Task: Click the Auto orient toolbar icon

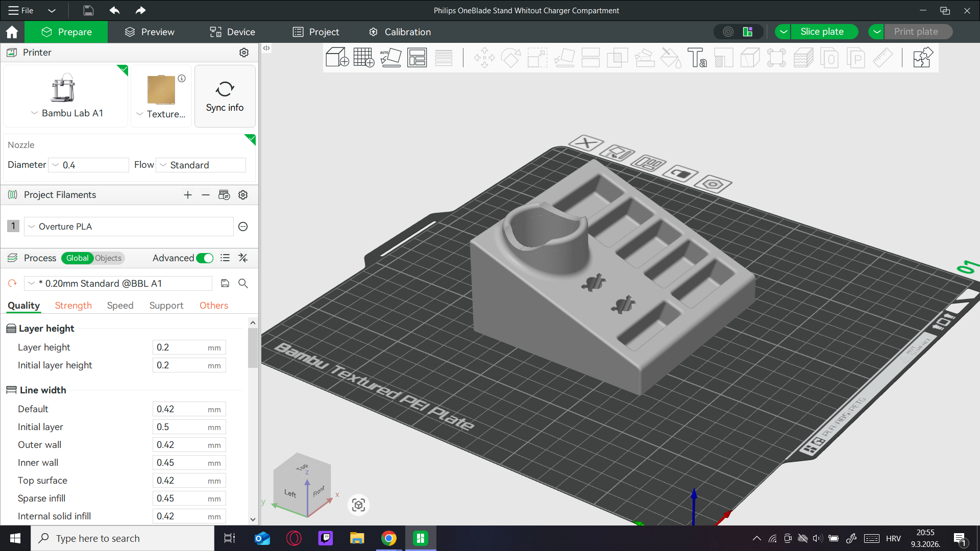Action: 390,57
